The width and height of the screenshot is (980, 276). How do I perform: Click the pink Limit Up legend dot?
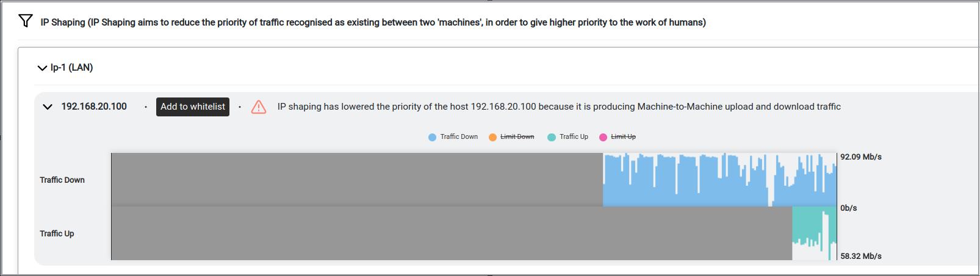pos(603,137)
